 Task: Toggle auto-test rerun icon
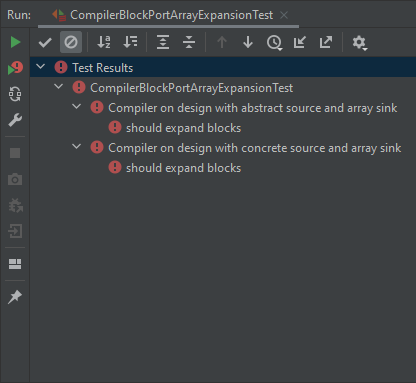click(15, 94)
